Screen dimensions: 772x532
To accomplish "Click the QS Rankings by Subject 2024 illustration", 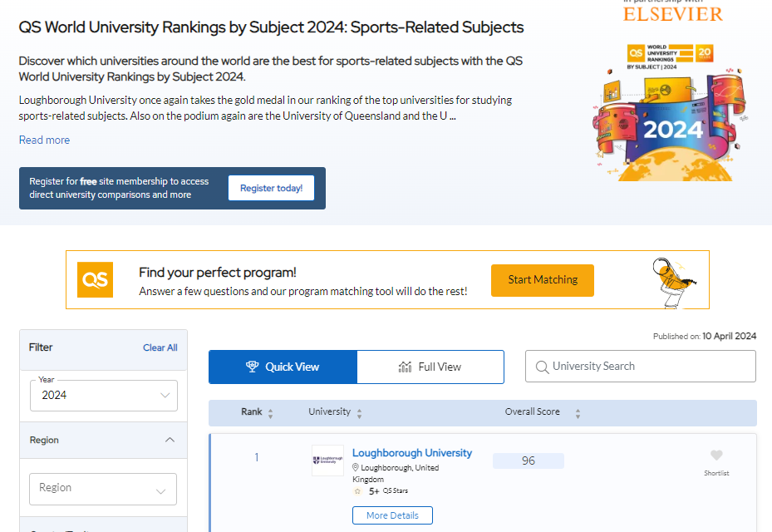I will point(671,112).
